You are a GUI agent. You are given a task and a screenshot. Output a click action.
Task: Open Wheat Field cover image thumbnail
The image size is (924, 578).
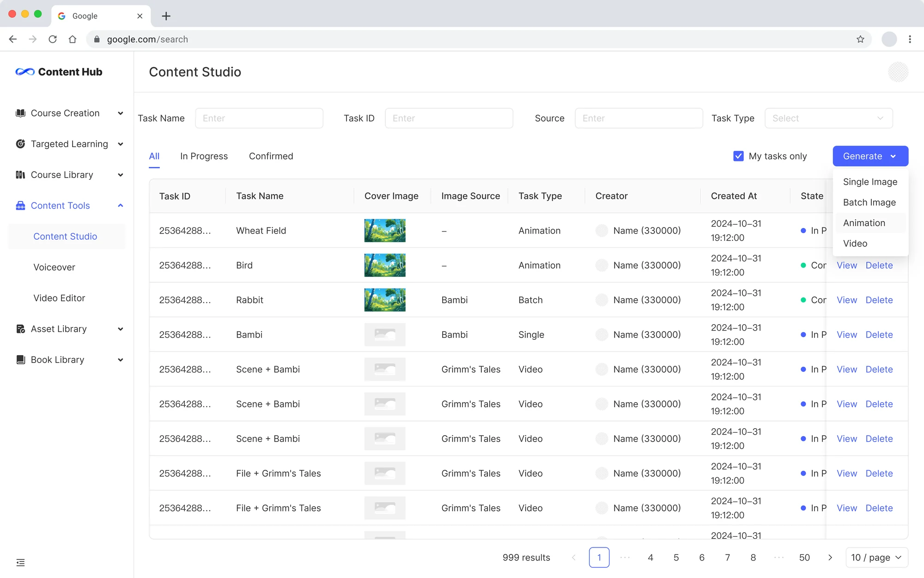click(385, 231)
